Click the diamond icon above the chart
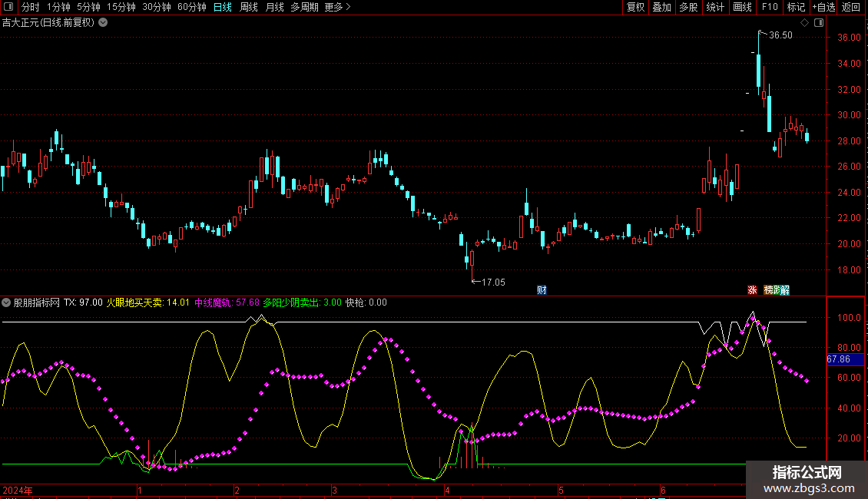Screen dimensions: 868x499 coord(805,23)
